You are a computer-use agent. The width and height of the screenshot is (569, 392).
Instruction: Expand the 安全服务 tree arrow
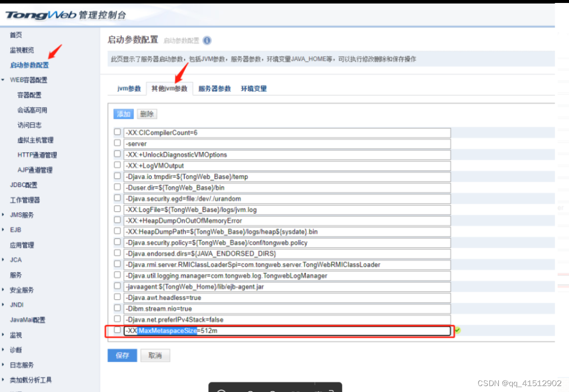coord(3,290)
